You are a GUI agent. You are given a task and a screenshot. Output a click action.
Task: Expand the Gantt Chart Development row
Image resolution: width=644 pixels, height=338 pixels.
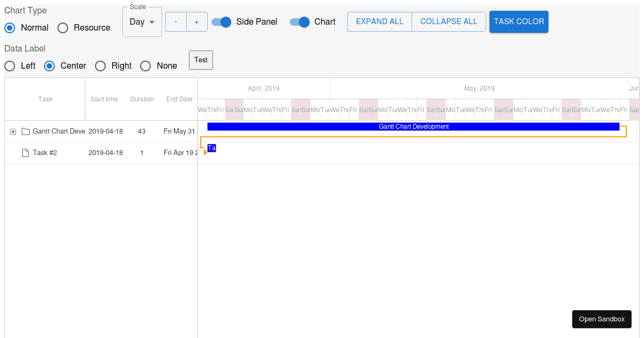click(13, 131)
